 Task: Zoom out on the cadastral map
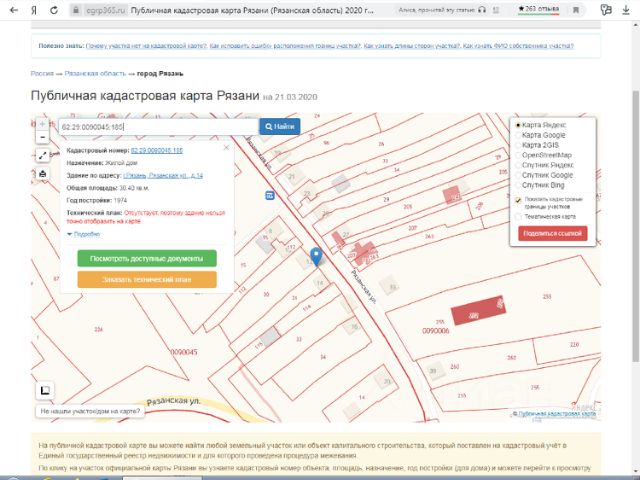tap(43, 138)
